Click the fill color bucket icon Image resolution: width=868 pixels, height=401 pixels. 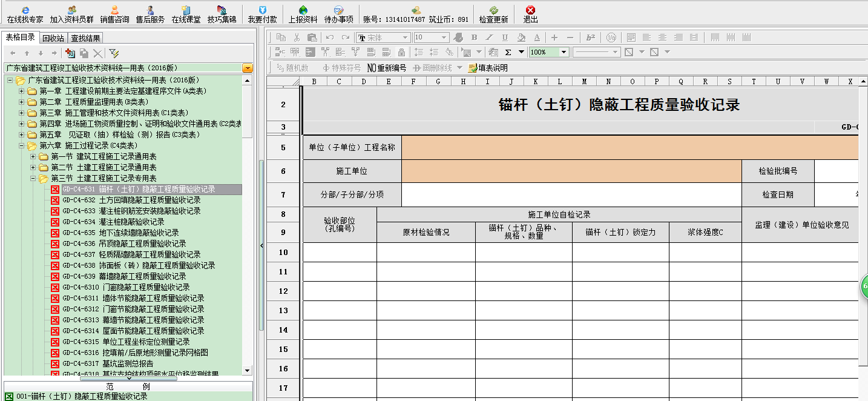(x=521, y=38)
